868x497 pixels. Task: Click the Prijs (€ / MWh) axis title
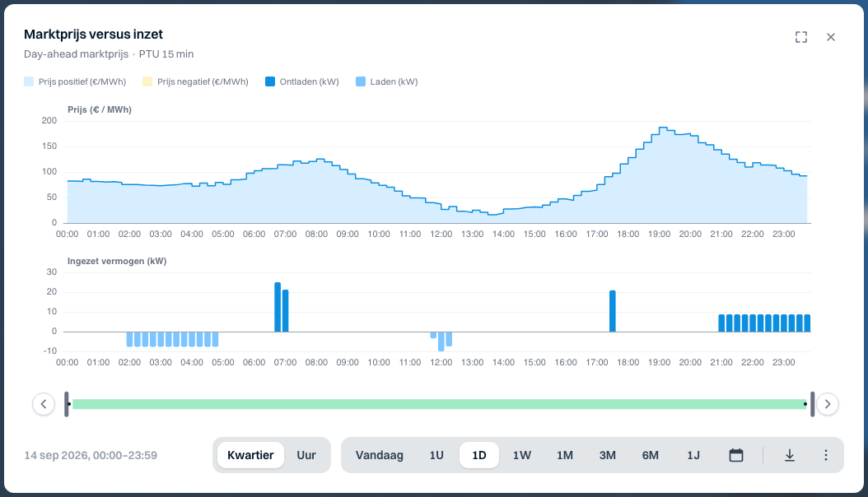100,109
